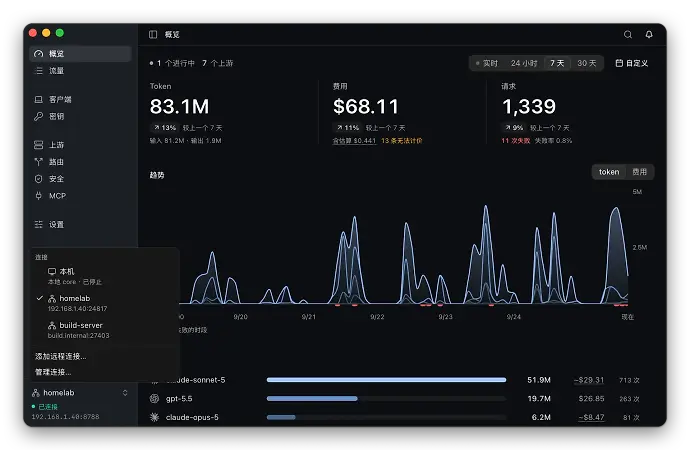690x450 pixels.
Task: Select the 30 天 time range tab
Action: 587,63
